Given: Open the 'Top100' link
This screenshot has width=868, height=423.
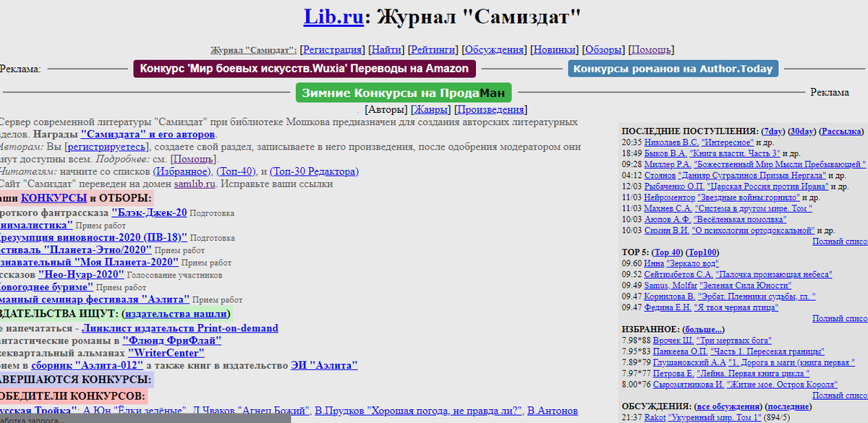Looking at the screenshot, I should point(702,252).
